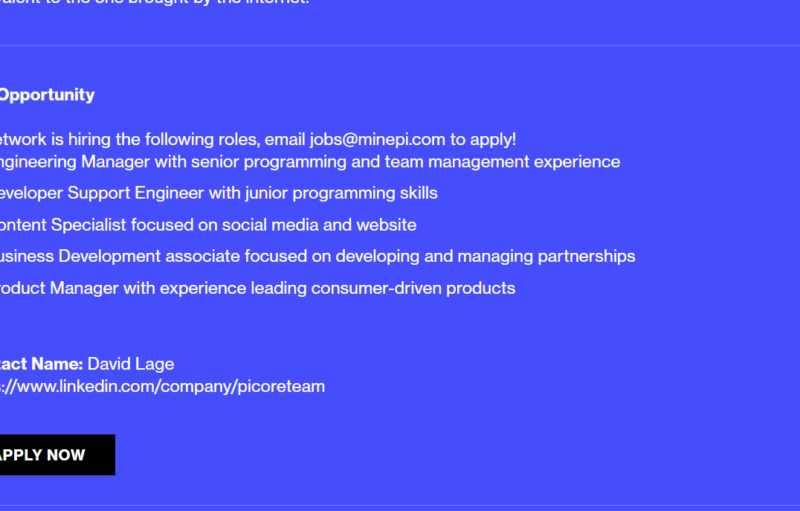Click the words 'consumer-driven products'
Screen dimensions: 800x511
coord(413,288)
